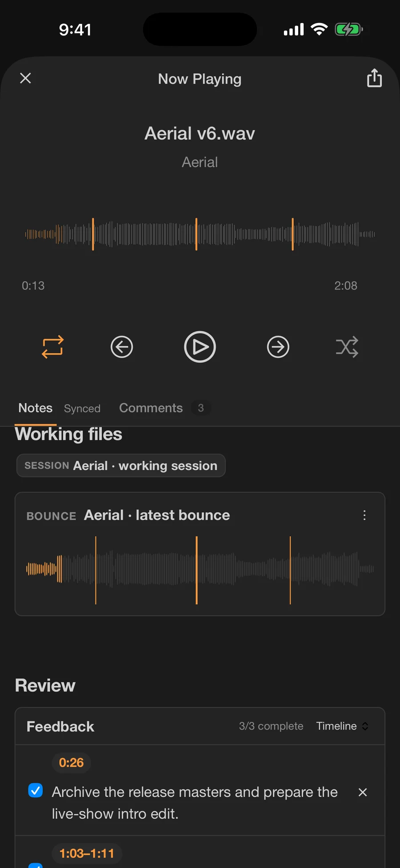Select the Aerial · latest bounce title
Viewport: 400px width, 868px height.
click(157, 515)
